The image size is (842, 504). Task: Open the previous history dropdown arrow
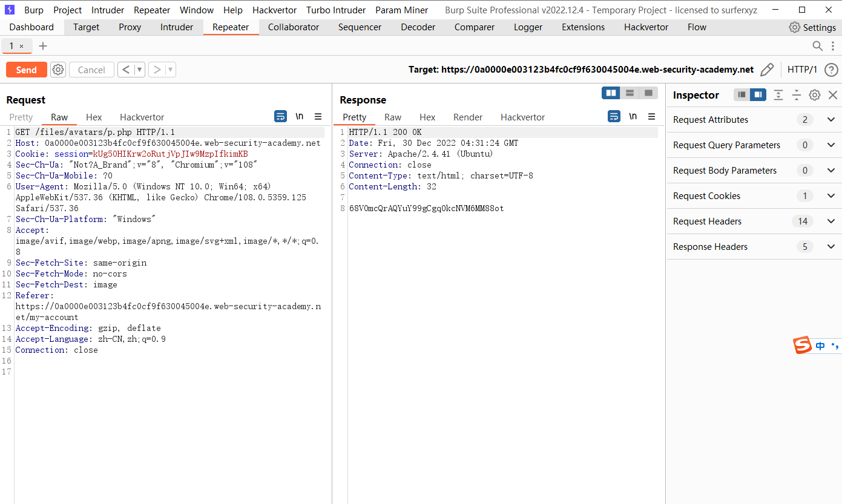point(139,70)
